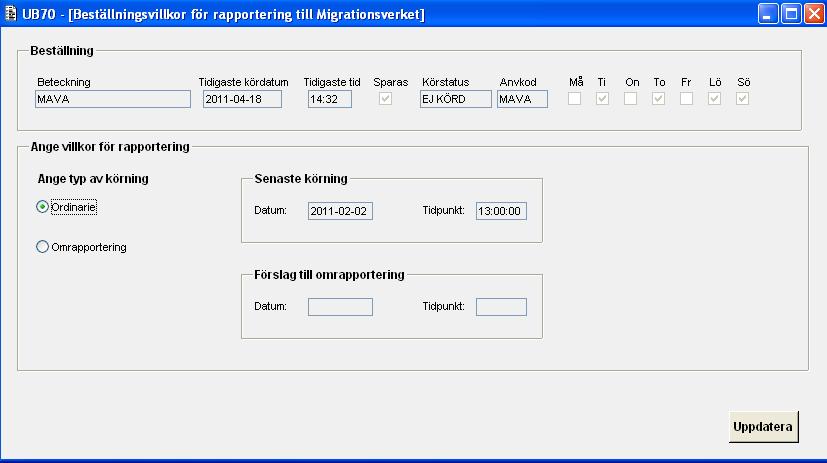Check the Må weekday checkbox

coord(574,99)
